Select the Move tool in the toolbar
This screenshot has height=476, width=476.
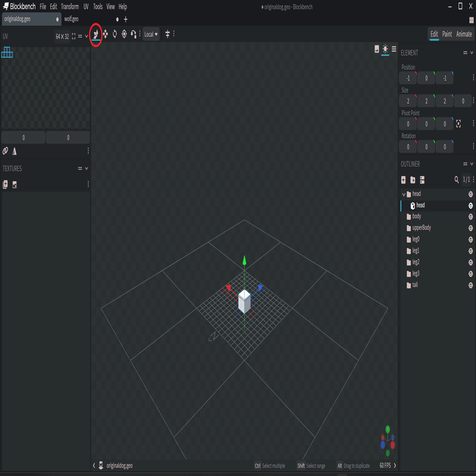[x=96, y=34]
